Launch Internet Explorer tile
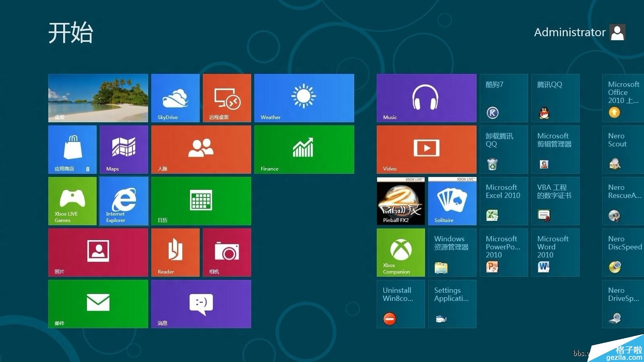This screenshot has width=644, height=362. pos(124,201)
